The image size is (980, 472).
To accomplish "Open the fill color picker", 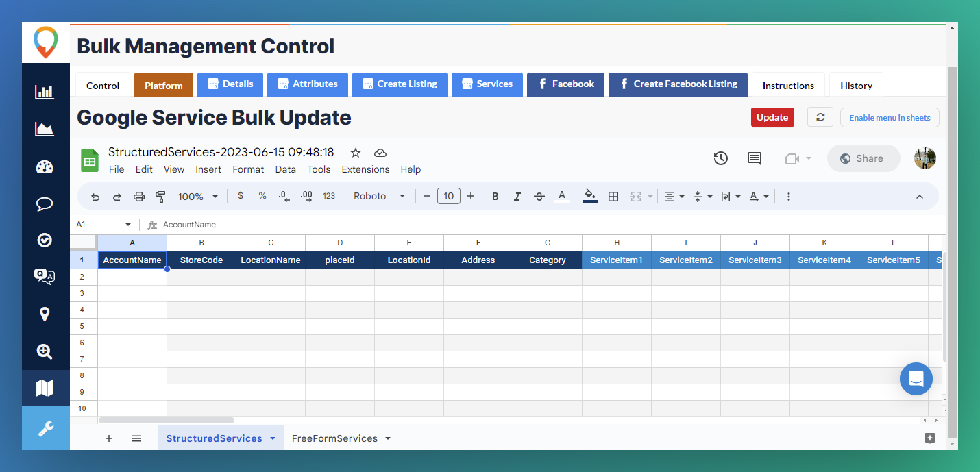I will pyautogui.click(x=590, y=197).
